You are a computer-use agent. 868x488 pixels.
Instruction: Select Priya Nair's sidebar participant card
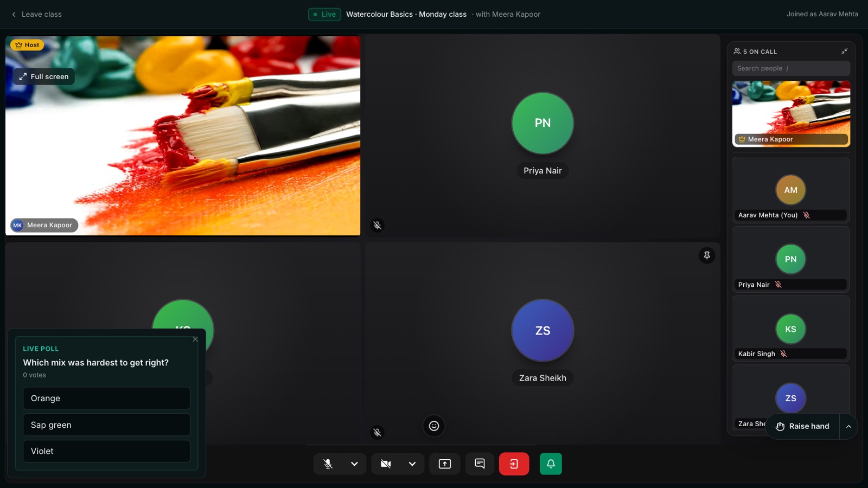click(791, 259)
